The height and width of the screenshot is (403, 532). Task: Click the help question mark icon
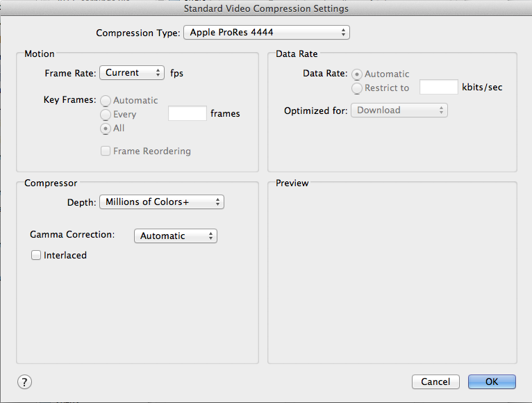click(x=24, y=381)
